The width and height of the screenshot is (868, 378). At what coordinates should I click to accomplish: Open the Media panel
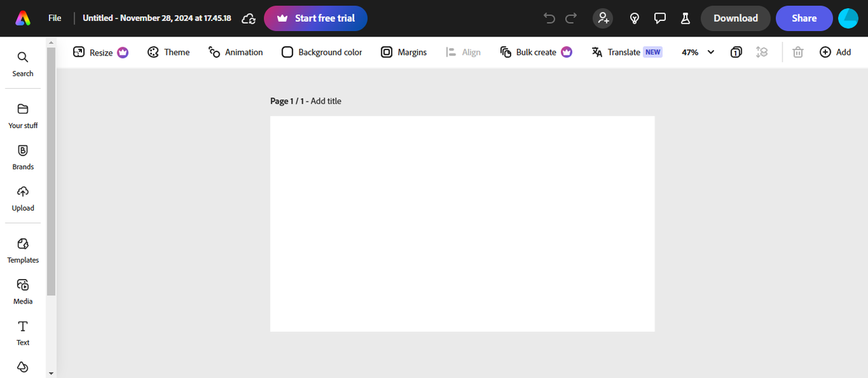23,292
